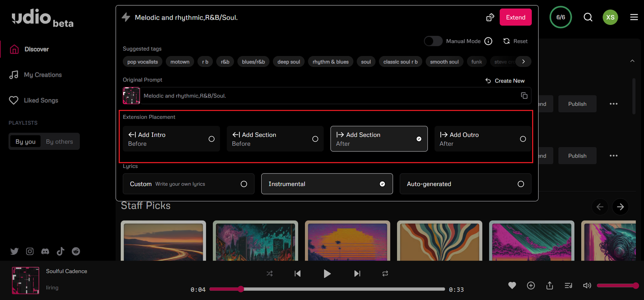Click Reset to clear settings
Image resolution: width=644 pixels, height=300 pixels.
516,41
